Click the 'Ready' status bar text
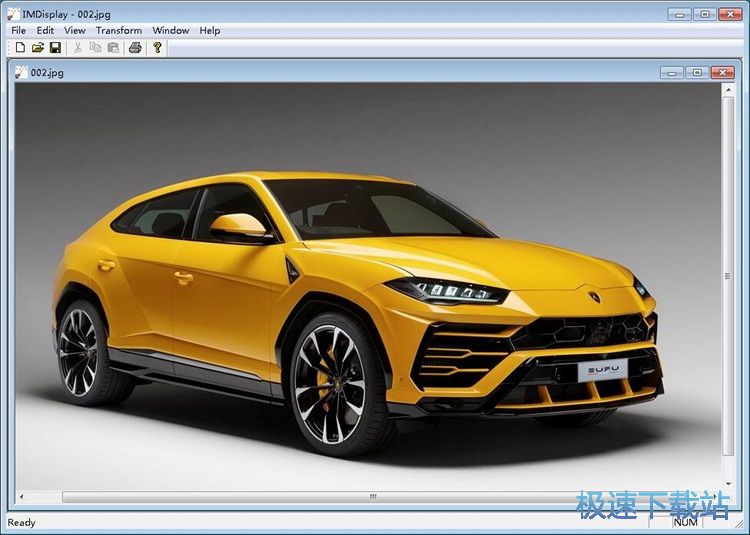The height and width of the screenshot is (535, 750). tap(22, 523)
